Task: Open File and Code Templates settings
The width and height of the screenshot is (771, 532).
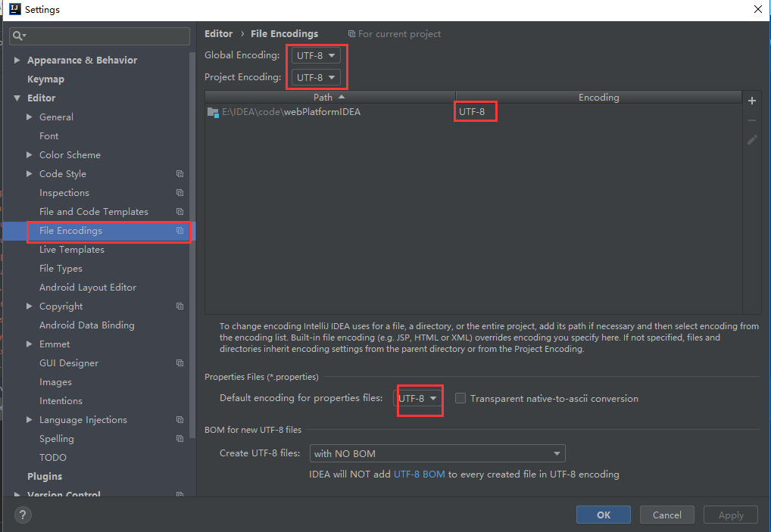Action: pos(94,212)
